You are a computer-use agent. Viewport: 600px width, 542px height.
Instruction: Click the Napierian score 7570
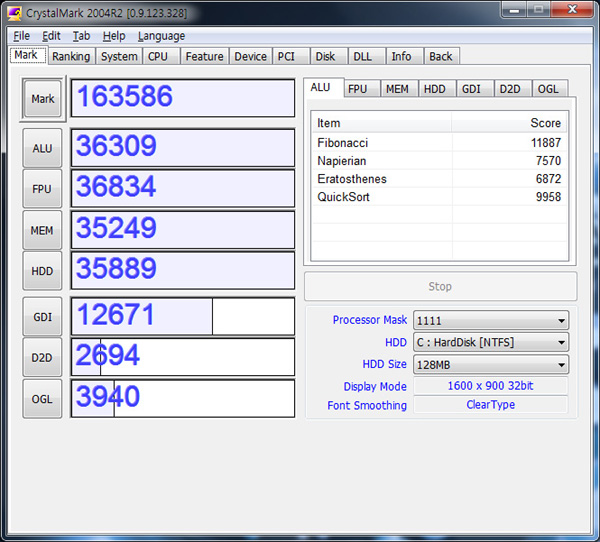click(548, 161)
